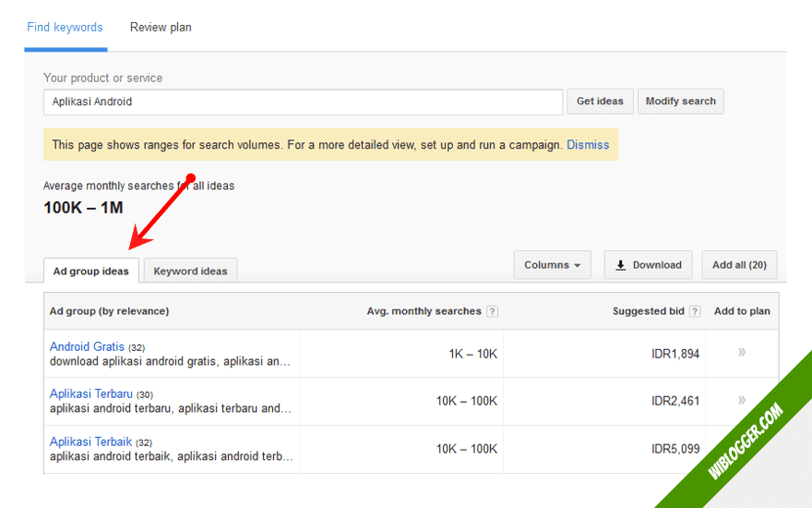This screenshot has height=508, width=812.
Task: Click the Add all (20) button
Action: coord(739,265)
